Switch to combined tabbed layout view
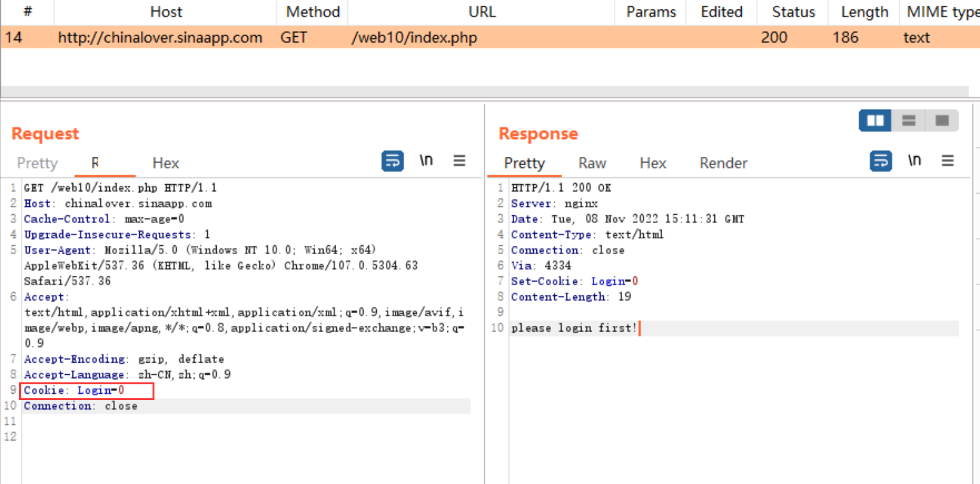The height and width of the screenshot is (484, 980). [x=942, y=120]
